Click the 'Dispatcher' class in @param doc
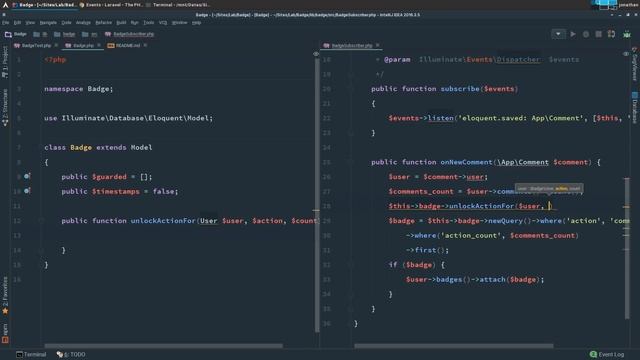640x360 pixels. pyautogui.click(x=518, y=60)
